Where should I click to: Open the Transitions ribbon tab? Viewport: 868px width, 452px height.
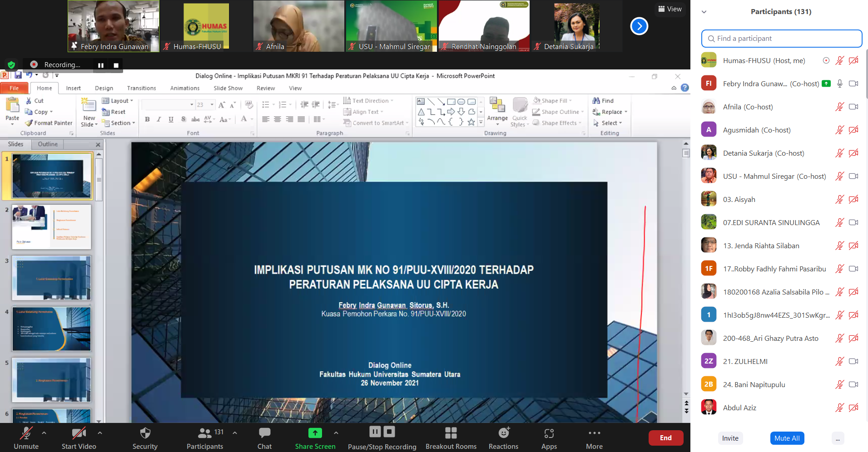pos(141,88)
